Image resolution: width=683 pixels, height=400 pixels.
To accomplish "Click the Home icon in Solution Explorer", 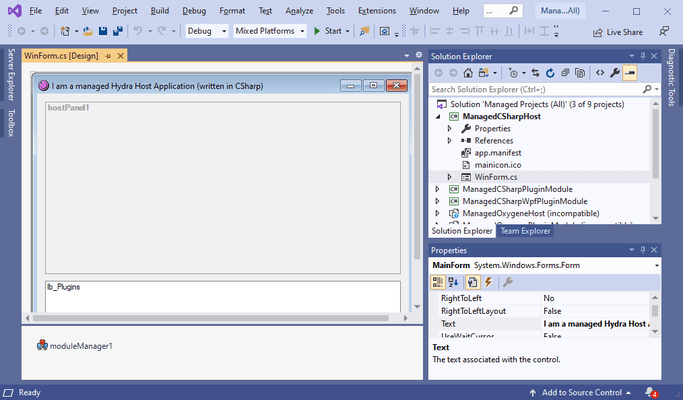I will click(468, 73).
